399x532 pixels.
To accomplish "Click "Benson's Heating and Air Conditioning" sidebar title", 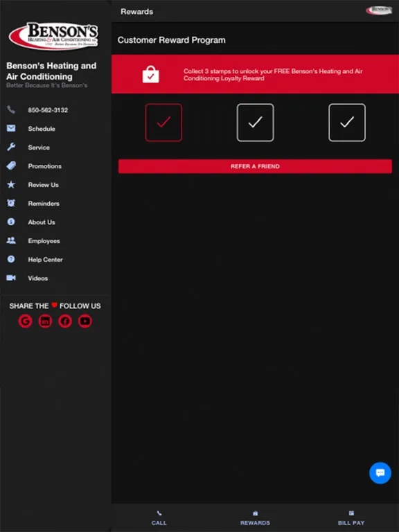I will [51, 71].
